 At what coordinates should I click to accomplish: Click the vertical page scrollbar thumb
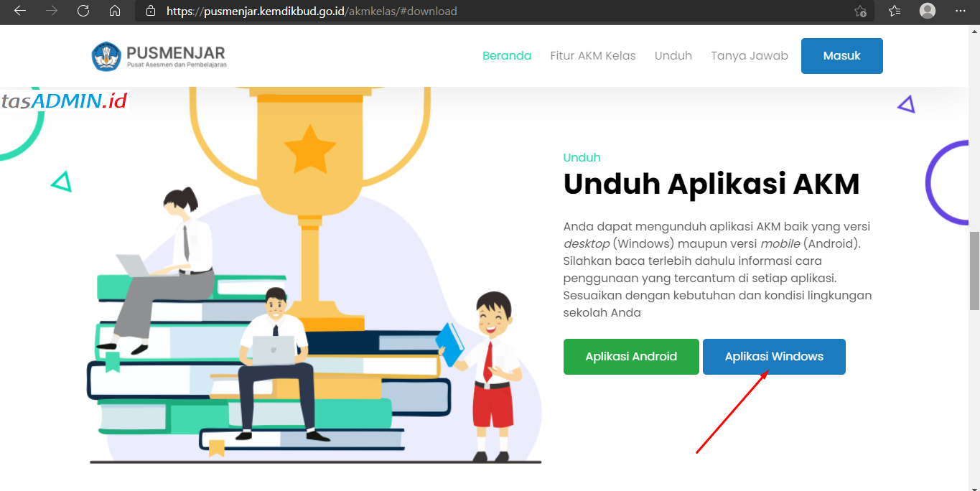pos(974,271)
